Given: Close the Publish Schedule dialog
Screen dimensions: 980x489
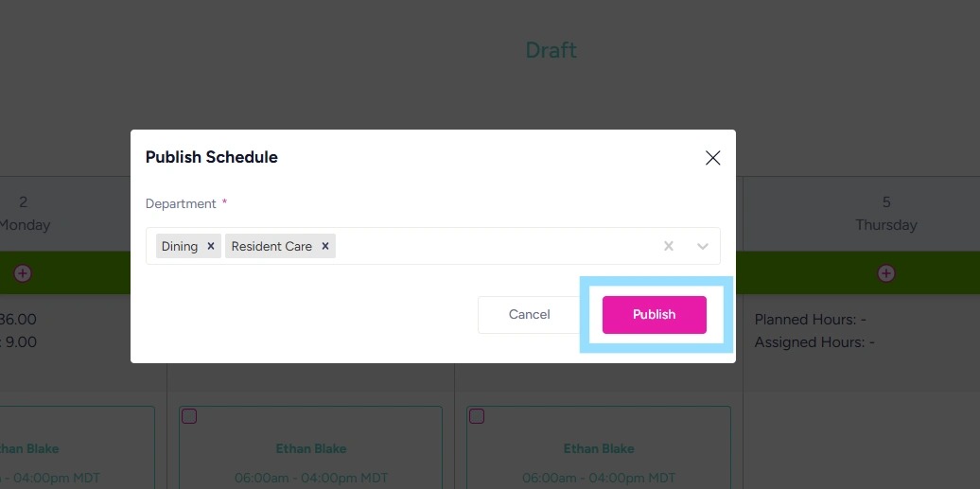Looking at the screenshot, I should (713, 158).
